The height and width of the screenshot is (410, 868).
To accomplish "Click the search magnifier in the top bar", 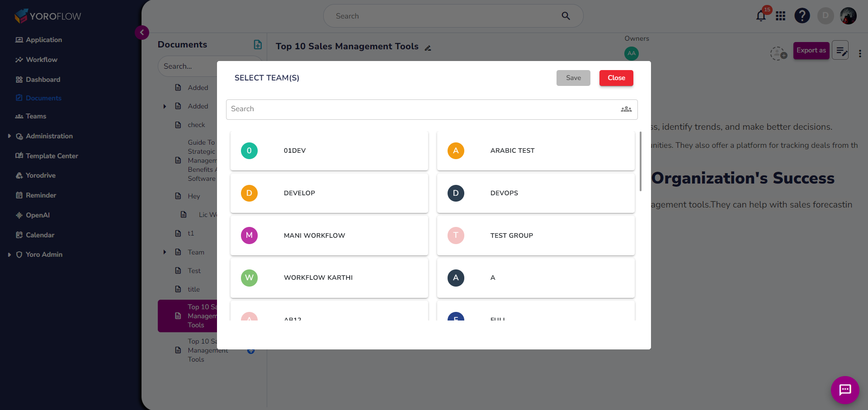I will [566, 16].
